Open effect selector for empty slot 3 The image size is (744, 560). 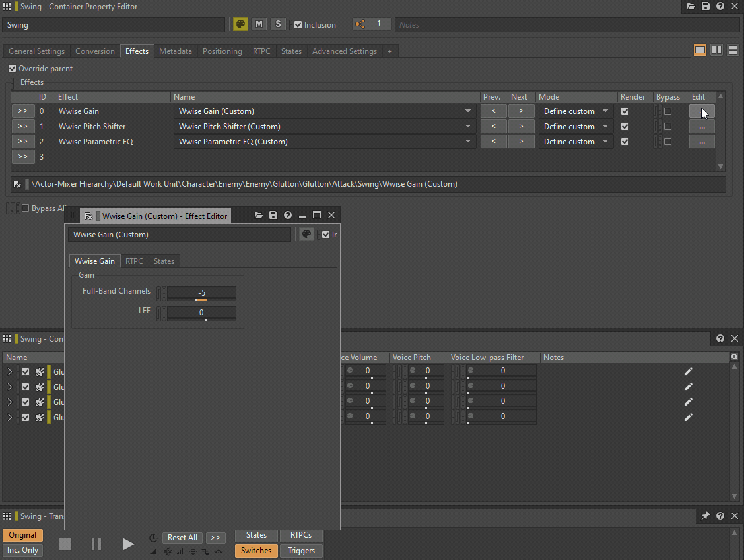[22, 156]
